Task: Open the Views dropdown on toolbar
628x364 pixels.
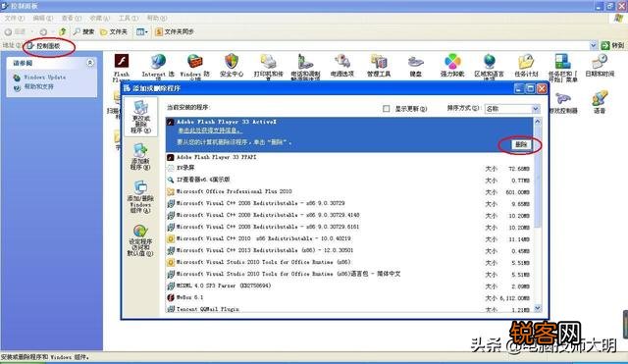Action: (141, 31)
